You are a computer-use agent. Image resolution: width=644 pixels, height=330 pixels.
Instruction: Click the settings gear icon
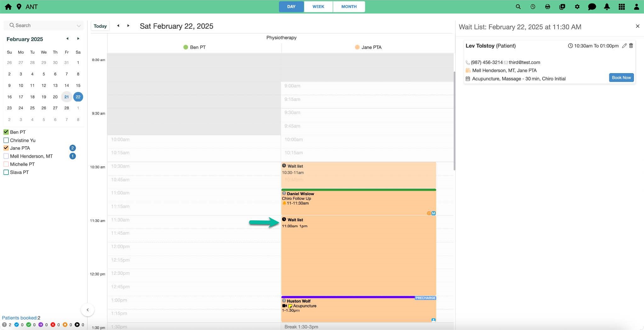point(577,7)
